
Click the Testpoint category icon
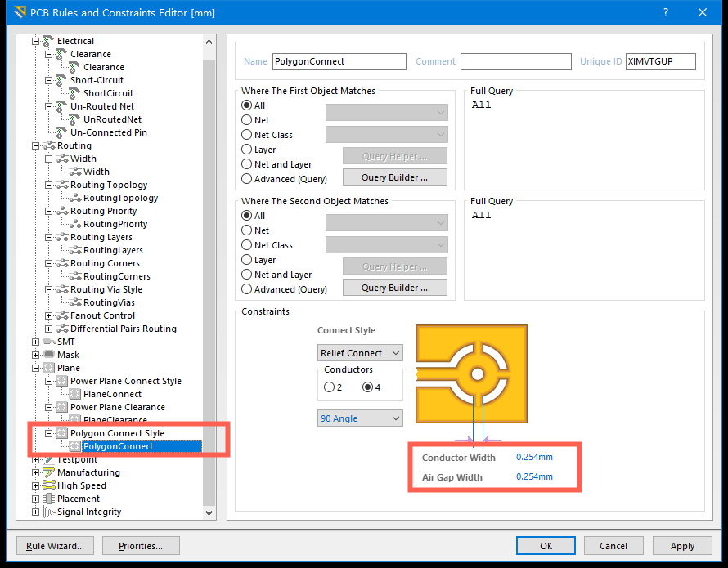click(48, 459)
